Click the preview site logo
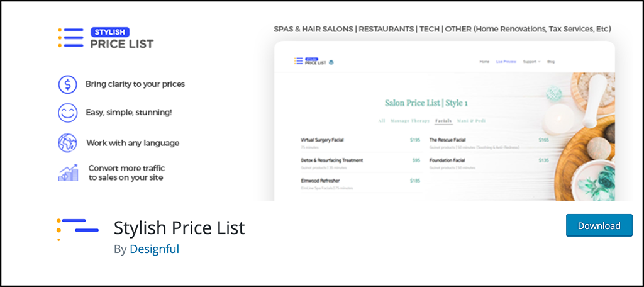 314,61
